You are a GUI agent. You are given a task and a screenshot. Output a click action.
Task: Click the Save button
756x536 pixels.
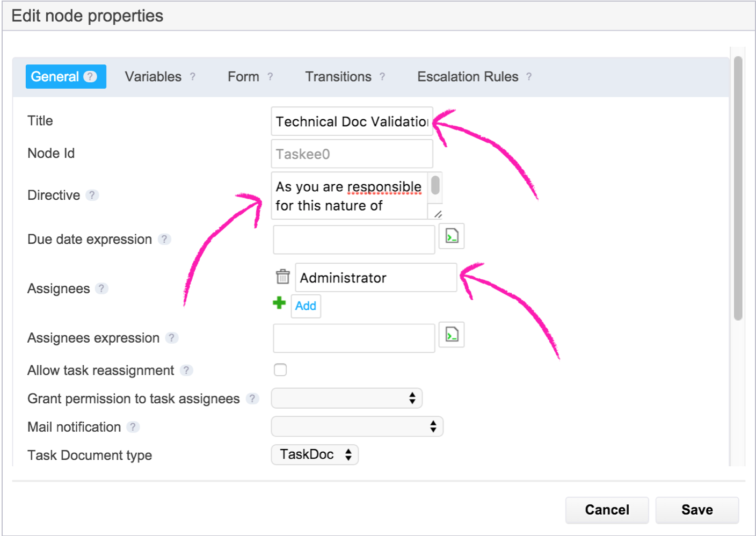tap(697, 510)
